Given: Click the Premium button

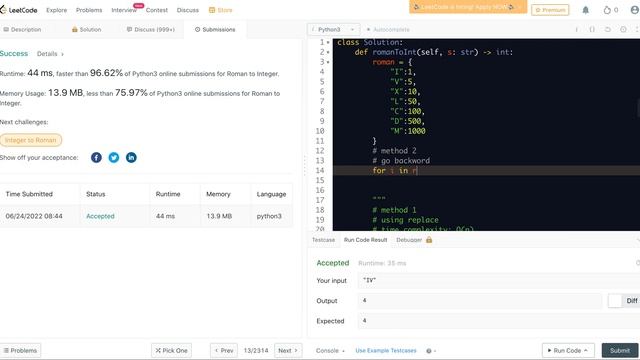Looking at the screenshot, I should click(550, 10).
